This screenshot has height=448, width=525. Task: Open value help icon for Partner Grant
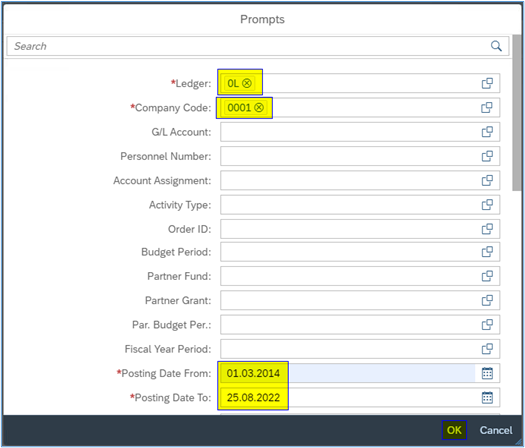click(487, 300)
